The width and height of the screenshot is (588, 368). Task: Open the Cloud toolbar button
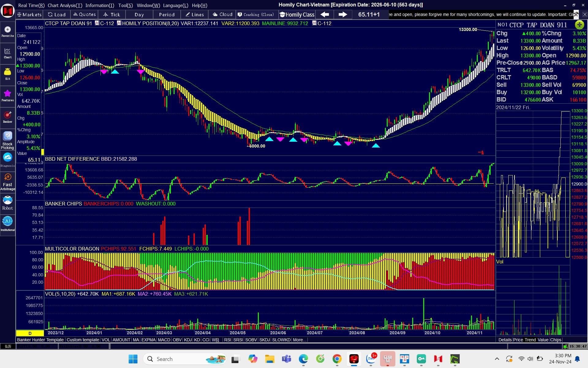point(222,14)
